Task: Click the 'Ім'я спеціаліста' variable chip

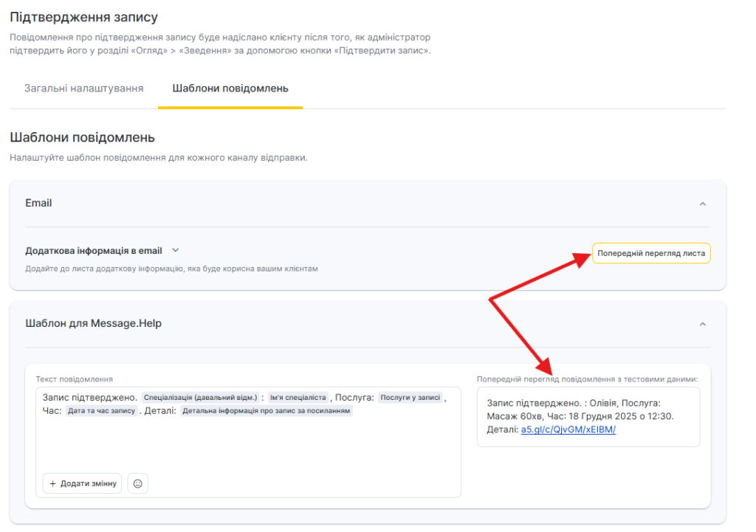Action: pyautogui.click(x=298, y=397)
